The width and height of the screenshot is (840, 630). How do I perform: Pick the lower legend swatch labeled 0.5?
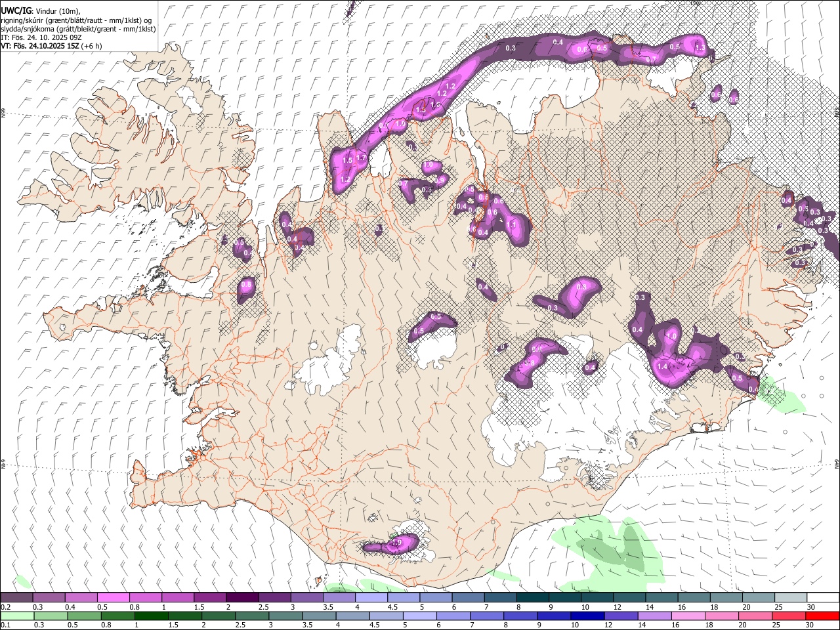(x=84, y=616)
